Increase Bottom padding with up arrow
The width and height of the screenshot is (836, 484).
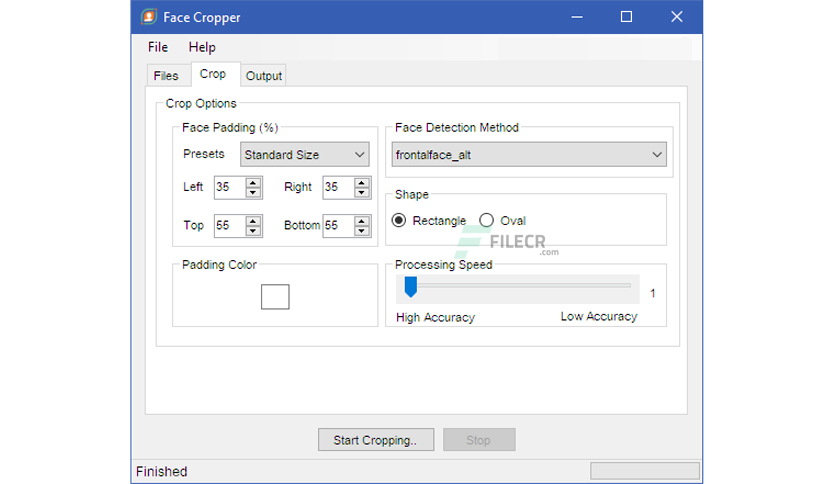(362, 221)
